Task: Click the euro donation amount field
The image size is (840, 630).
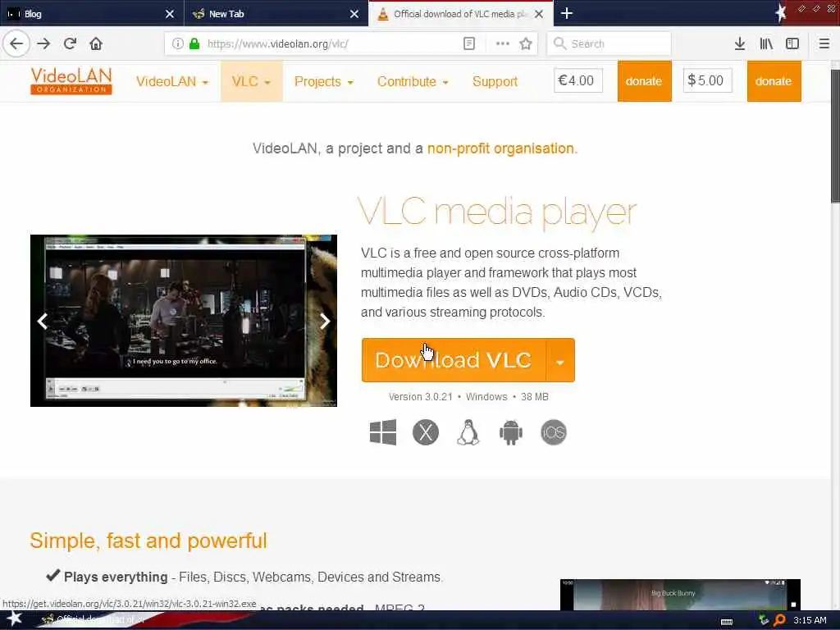Action: 578,80
